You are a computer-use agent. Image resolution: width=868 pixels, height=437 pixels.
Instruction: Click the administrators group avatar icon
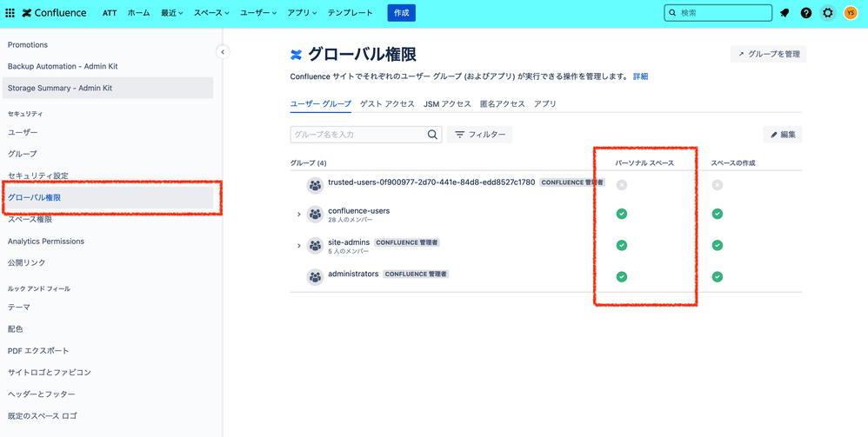pos(315,277)
